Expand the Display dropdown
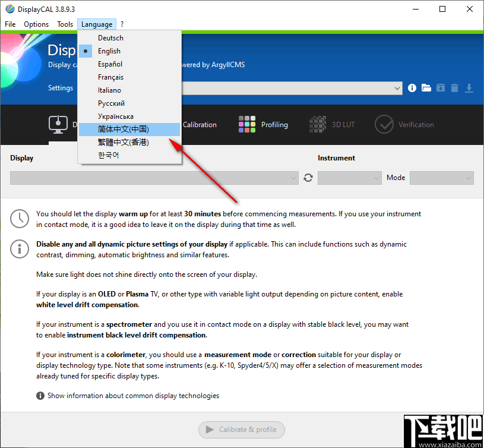 tap(154, 178)
